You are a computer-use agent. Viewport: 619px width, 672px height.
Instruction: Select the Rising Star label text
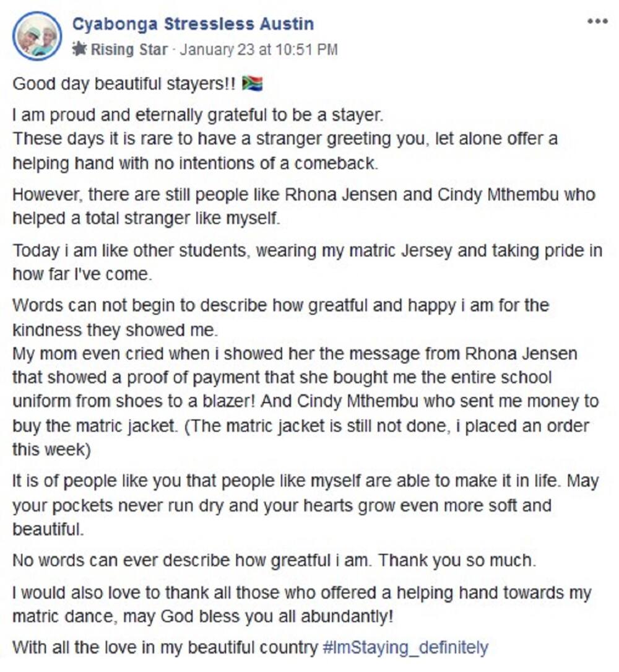(129, 50)
